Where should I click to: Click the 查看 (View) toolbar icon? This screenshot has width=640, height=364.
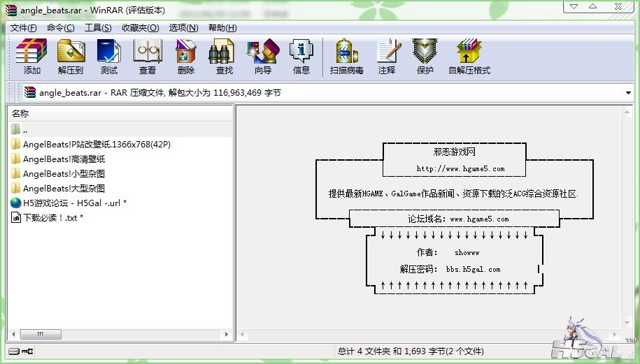pyautogui.click(x=148, y=52)
